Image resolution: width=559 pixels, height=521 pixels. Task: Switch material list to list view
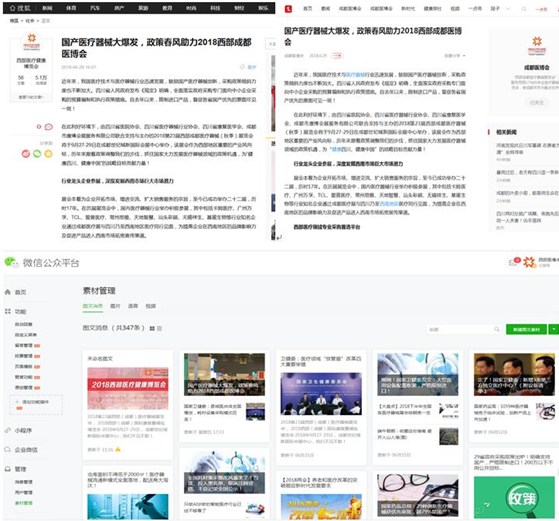point(159,328)
